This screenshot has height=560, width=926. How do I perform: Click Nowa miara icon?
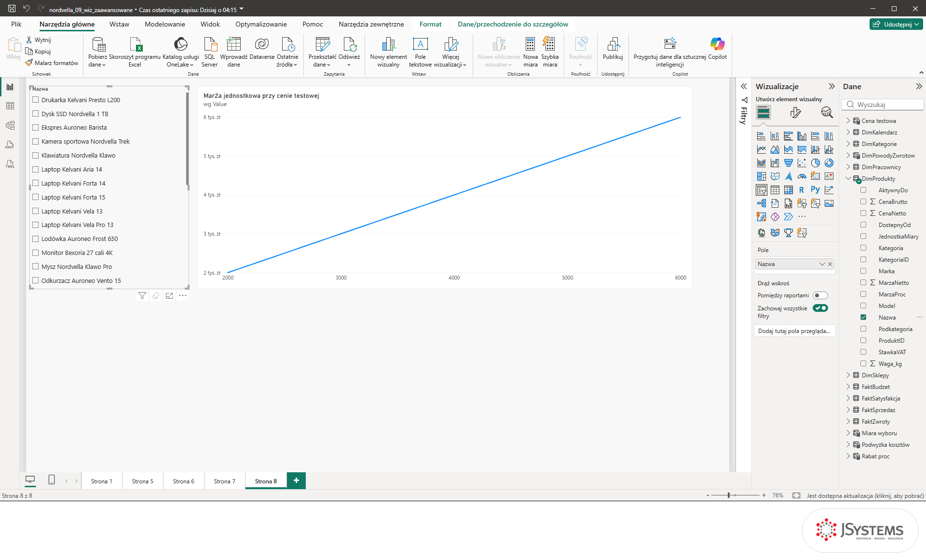530,45
